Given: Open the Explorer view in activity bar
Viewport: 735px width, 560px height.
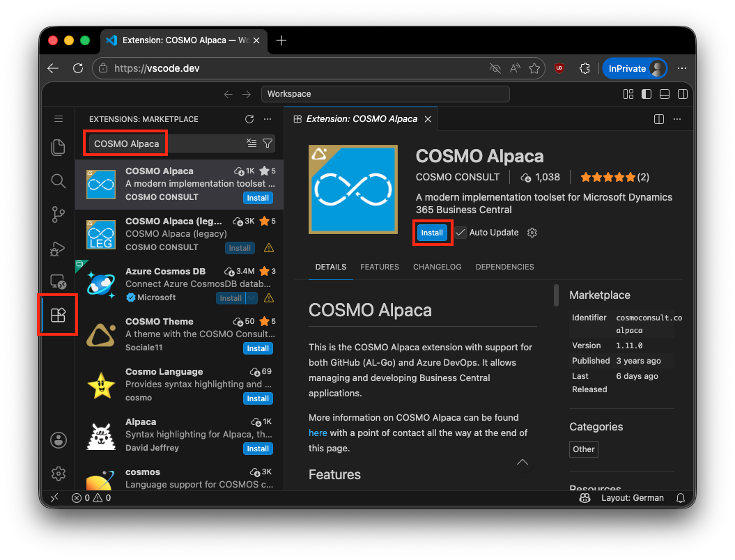Looking at the screenshot, I should 58,148.
